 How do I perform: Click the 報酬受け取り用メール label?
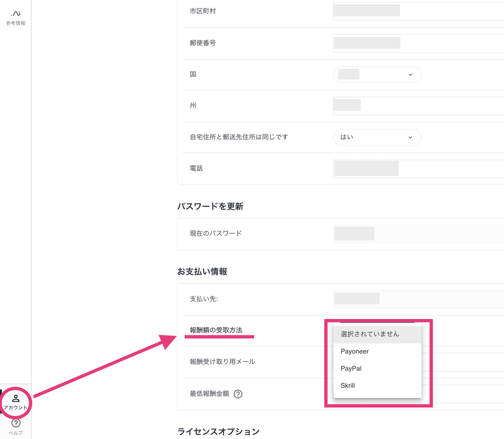tap(222, 361)
